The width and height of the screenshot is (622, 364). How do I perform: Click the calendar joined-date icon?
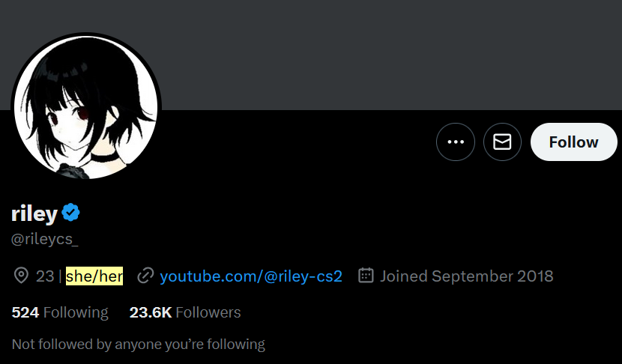coord(366,275)
